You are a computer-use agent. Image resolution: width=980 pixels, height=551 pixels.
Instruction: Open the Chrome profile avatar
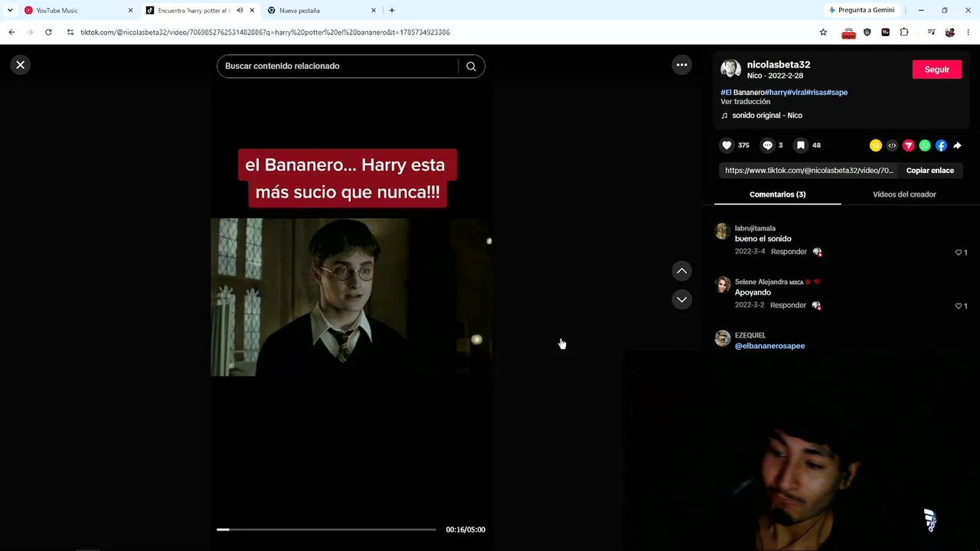coord(950,32)
